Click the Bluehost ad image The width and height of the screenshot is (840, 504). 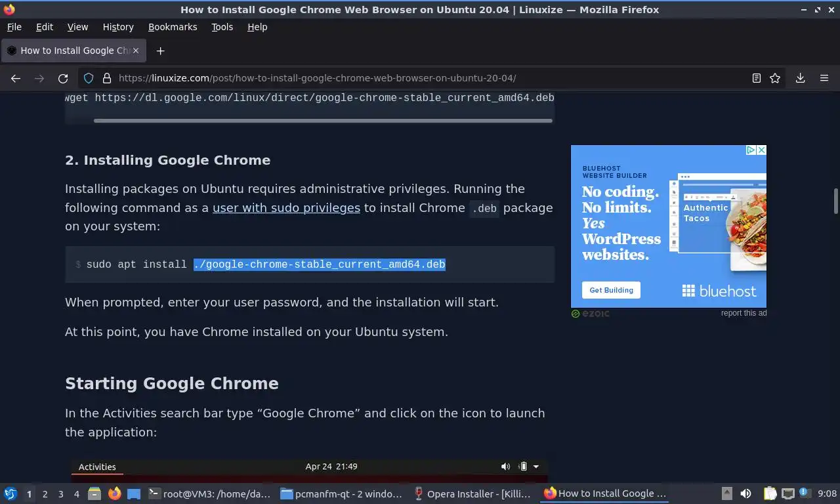tap(669, 226)
